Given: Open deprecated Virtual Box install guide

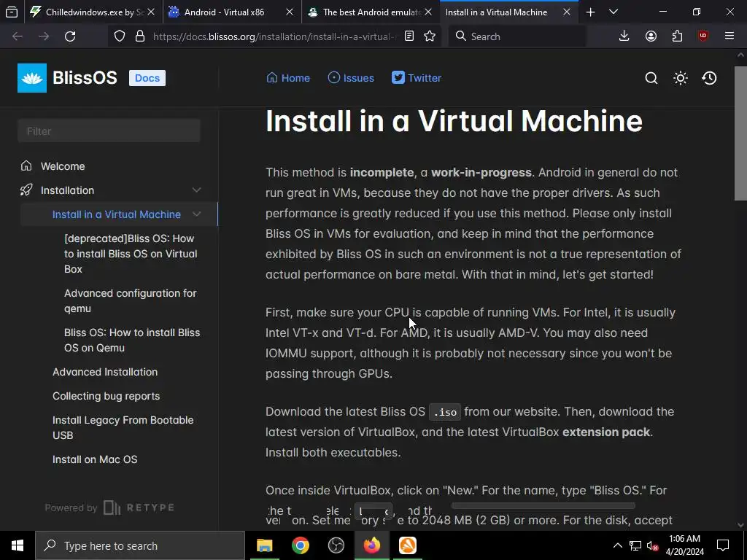Looking at the screenshot, I should 131,254.
